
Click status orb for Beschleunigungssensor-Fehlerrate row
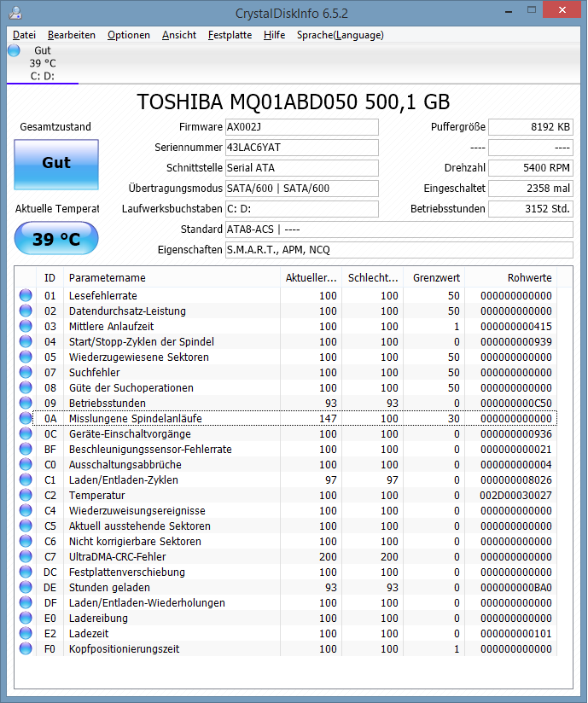pyautogui.click(x=26, y=449)
